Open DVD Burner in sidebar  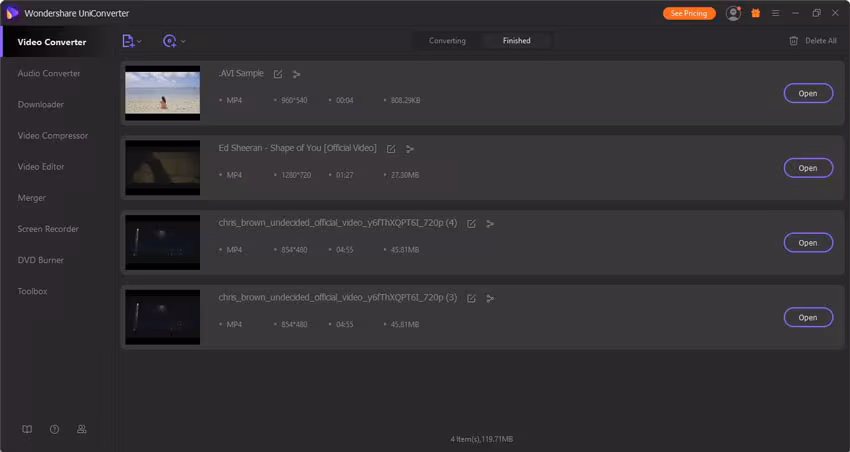41,260
